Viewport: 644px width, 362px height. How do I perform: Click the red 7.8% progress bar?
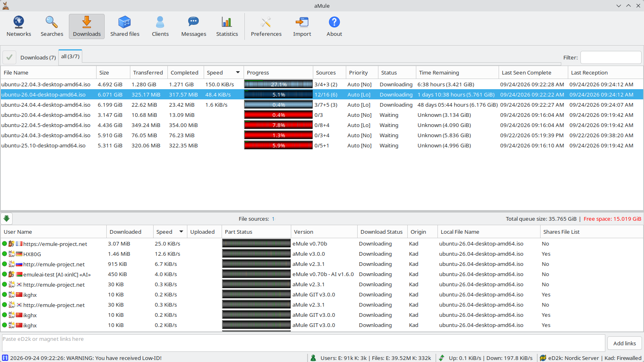pyautogui.click(x=278, y=125)
